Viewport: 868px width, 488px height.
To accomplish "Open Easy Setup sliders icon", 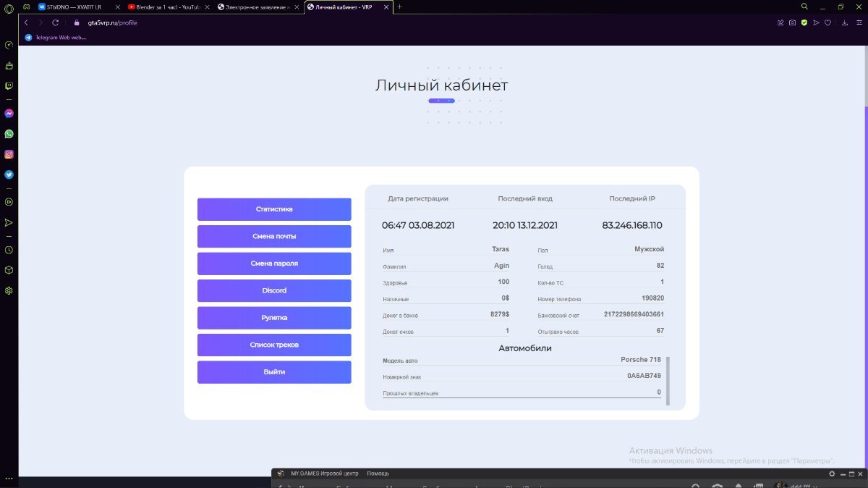I will (x=859, y=22).
